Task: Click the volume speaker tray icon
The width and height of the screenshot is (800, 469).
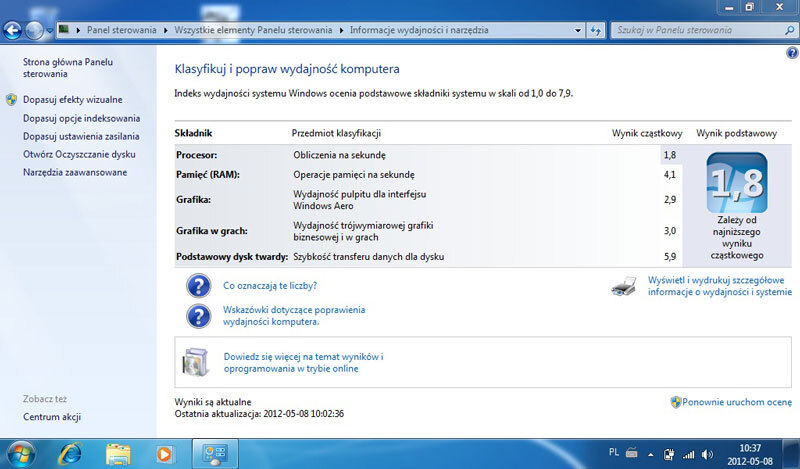Action: [705, 453]
